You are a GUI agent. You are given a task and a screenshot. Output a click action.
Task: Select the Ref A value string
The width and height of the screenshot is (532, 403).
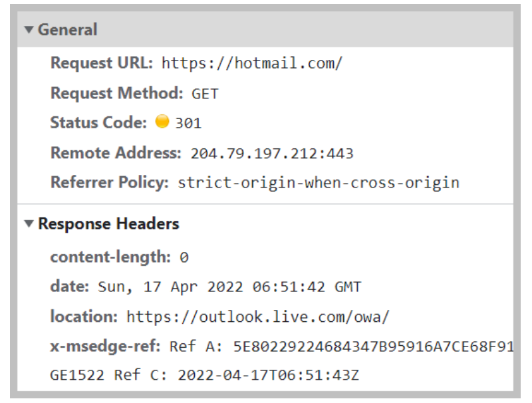[x=373, y=346]
